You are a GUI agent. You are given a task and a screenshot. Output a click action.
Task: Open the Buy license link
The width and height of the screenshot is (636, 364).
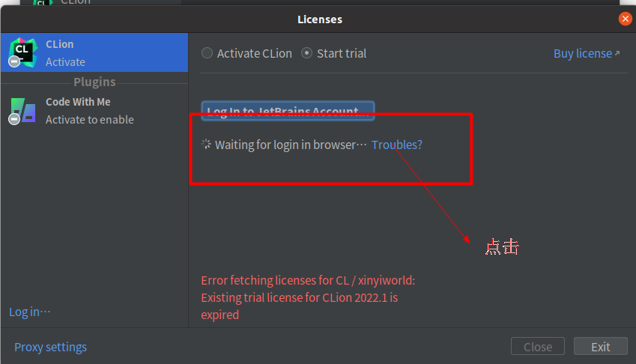tap(583, 53)
